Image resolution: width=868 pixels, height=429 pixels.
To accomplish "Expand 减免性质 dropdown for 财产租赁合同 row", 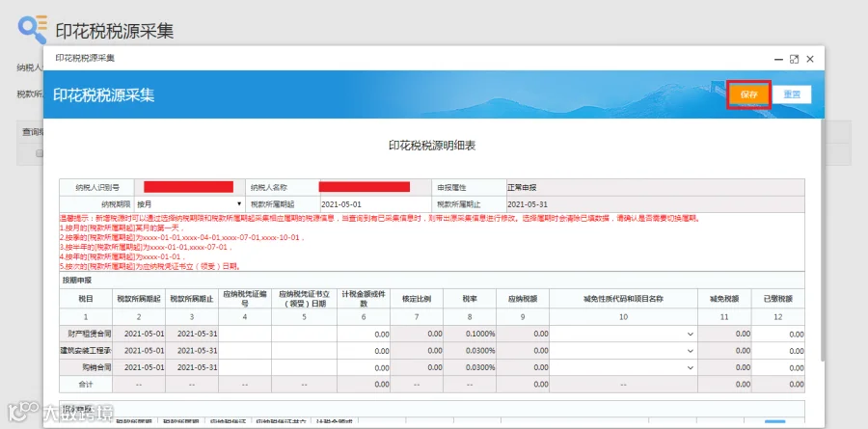I will click(x=623, y=334).
